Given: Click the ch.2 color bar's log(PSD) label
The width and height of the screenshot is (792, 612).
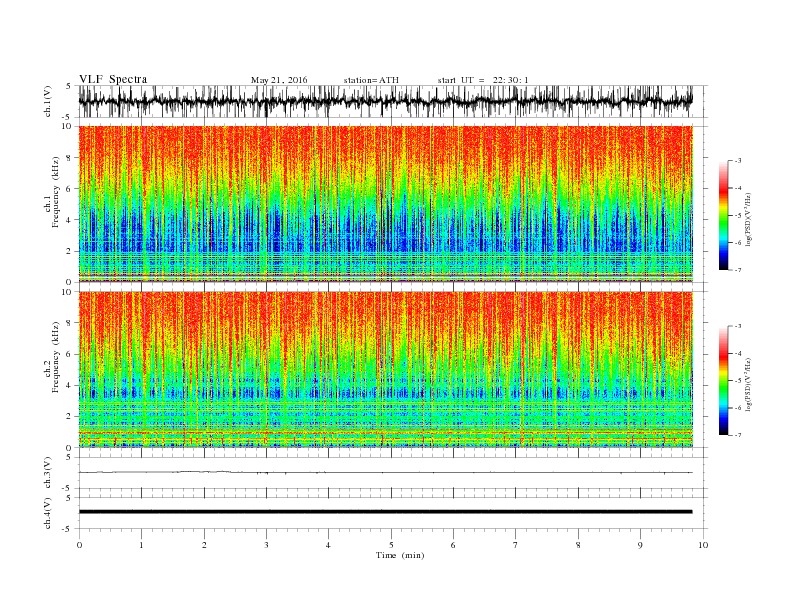Looking at the screenshot, I should [747, 384].
